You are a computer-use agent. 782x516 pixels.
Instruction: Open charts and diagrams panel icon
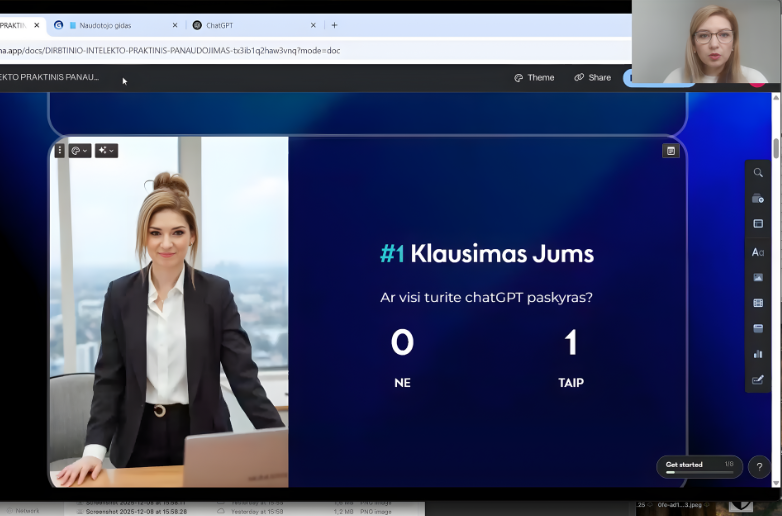[x=758, y=354]
